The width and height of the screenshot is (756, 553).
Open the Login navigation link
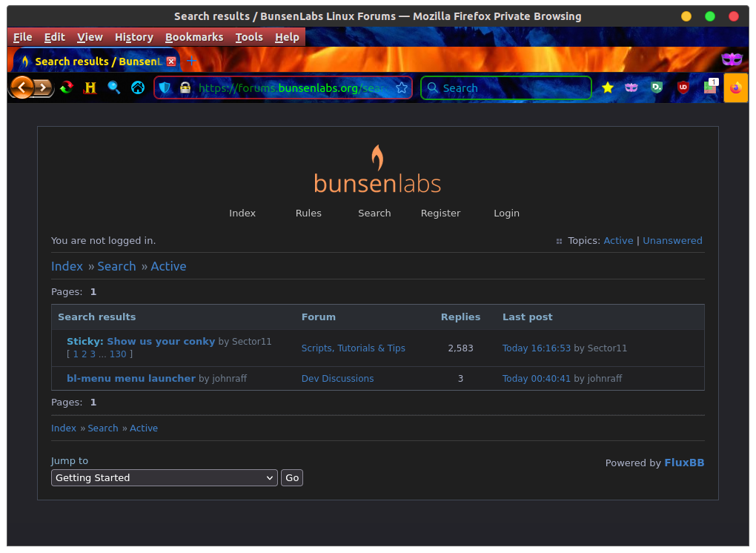point(506,213)
